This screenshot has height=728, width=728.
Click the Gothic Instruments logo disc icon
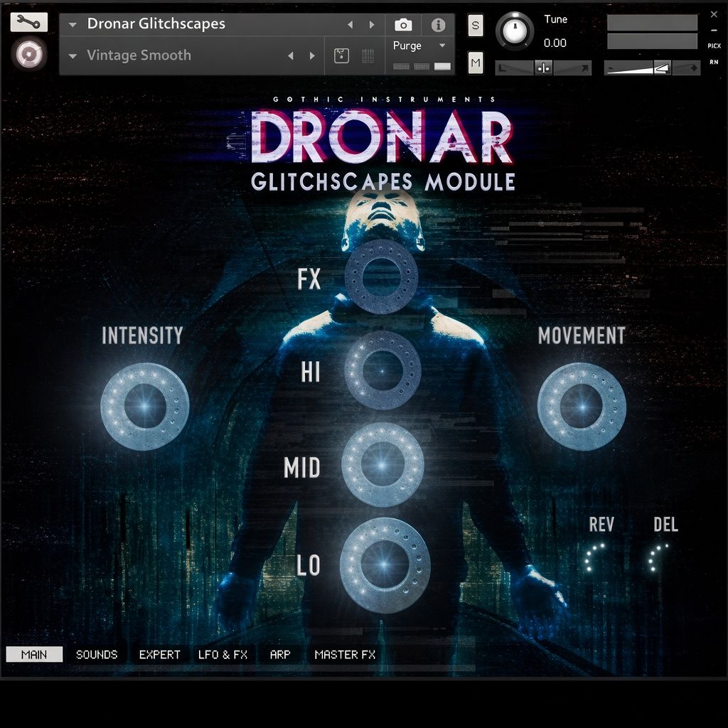click(28, 53)
